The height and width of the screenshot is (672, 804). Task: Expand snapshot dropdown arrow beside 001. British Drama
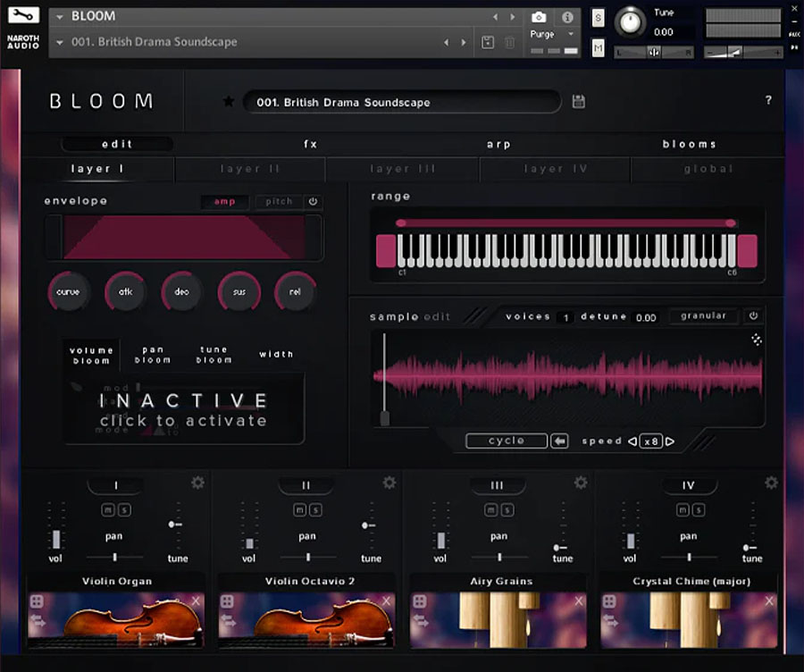point(60,42)
